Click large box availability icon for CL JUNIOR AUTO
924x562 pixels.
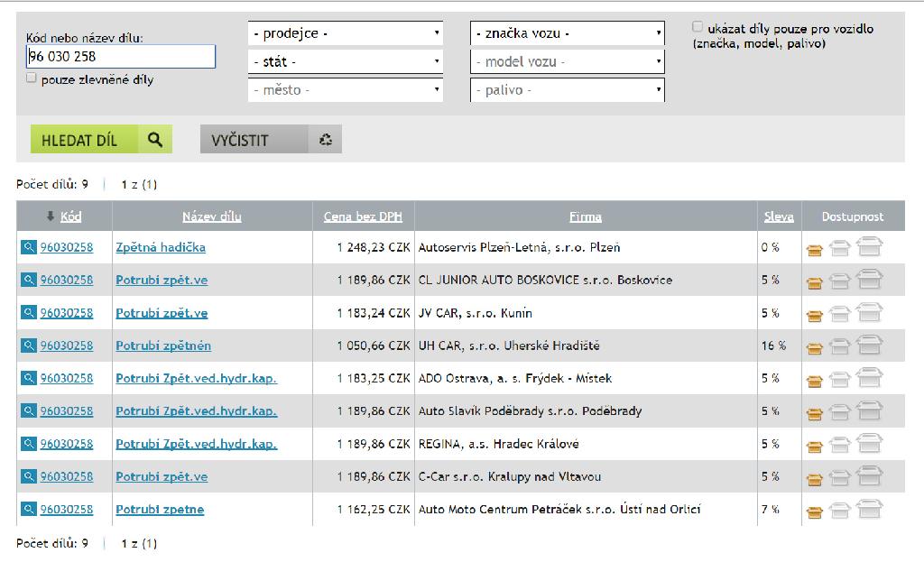pos(869,280)
